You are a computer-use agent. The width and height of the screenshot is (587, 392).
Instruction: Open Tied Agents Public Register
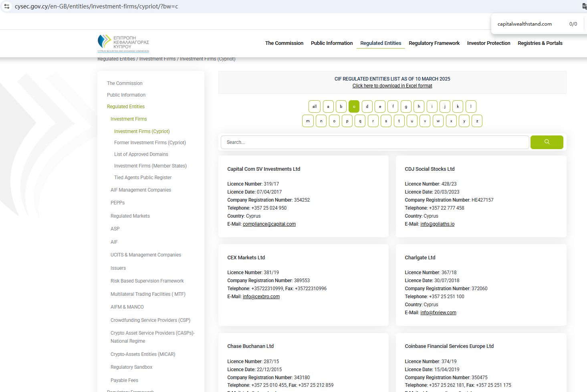(143, 178)
